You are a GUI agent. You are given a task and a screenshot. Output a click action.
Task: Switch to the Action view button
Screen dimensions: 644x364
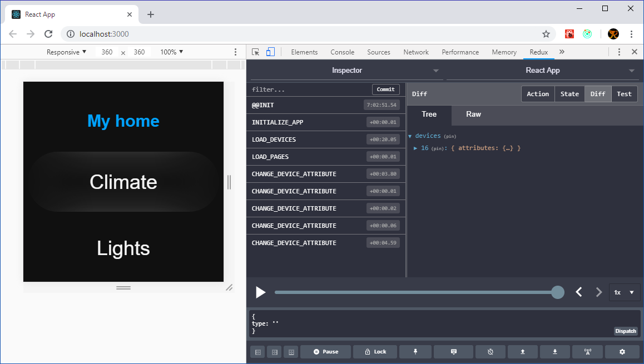pos(538,94)
